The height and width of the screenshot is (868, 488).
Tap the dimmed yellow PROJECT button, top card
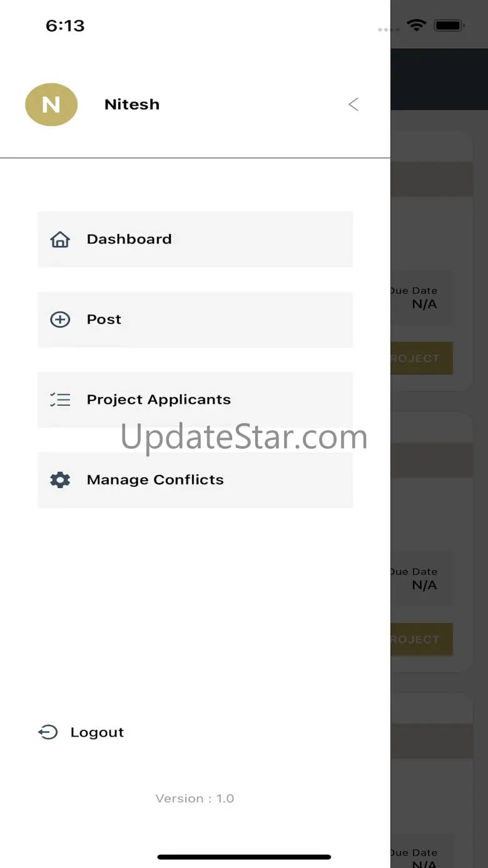[422, 359]
